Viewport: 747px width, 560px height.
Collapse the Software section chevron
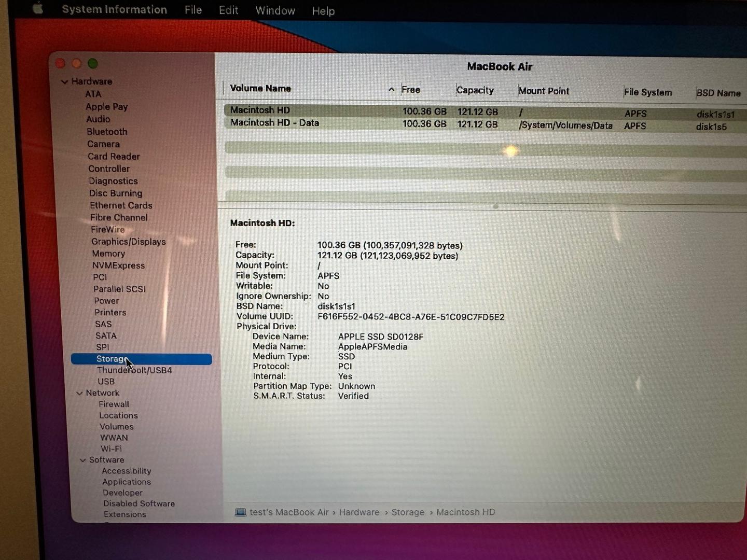coord(82,460)
